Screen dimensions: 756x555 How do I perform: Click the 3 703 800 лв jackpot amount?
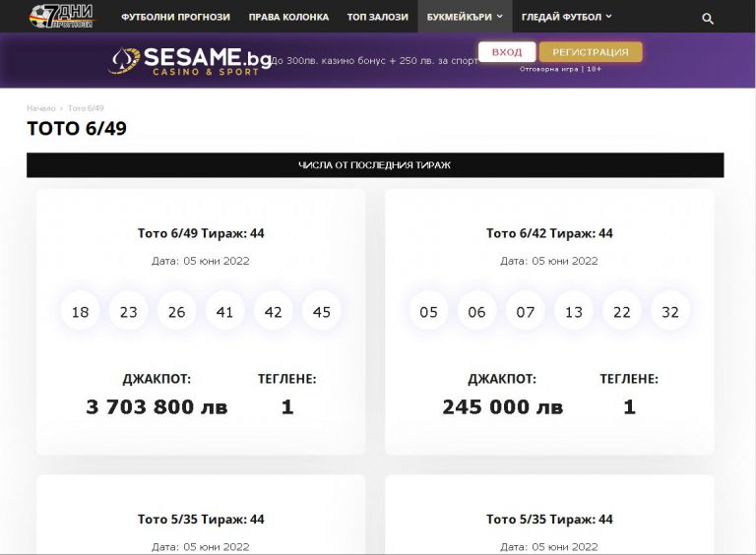(157, 407)
